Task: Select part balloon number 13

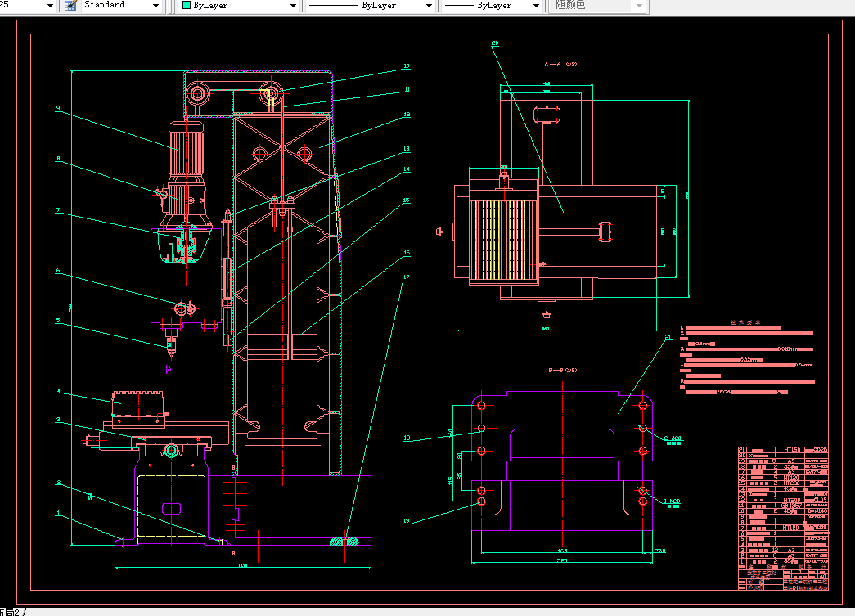Action: click(407, 148)
